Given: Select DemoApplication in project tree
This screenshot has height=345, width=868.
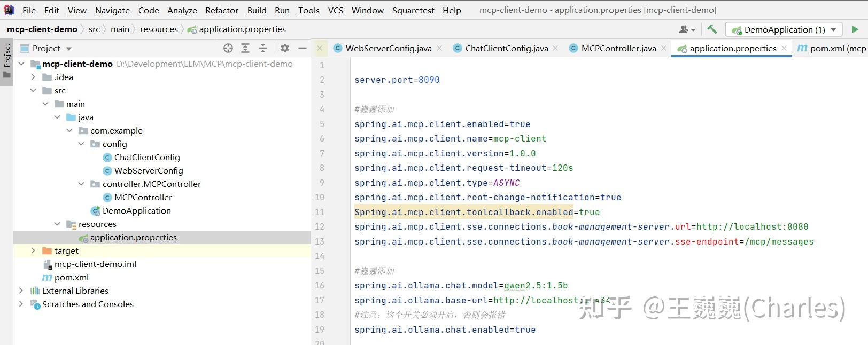Looking at the screenshot, I should pyautogui.click(x=137, y=210).
